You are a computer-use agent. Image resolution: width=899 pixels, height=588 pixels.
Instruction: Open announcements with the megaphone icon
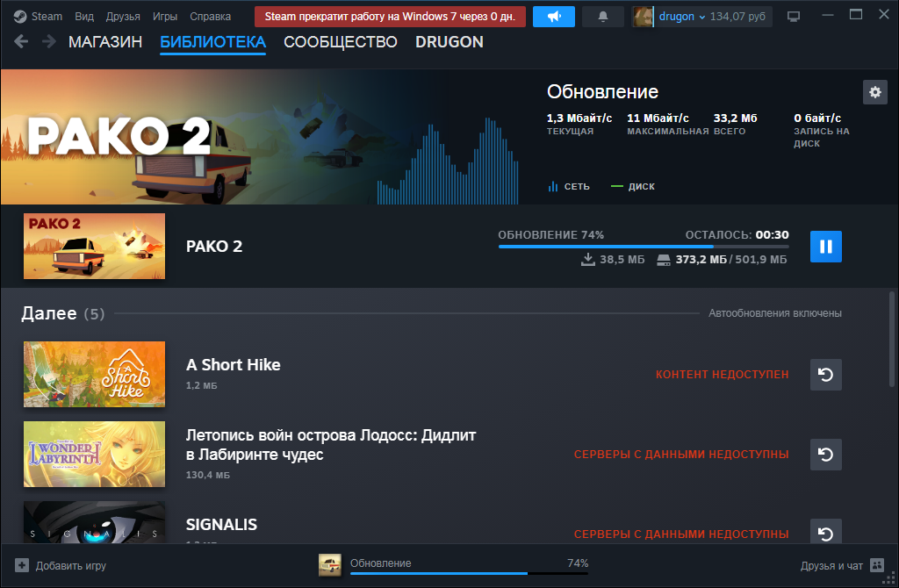[554, 17]
